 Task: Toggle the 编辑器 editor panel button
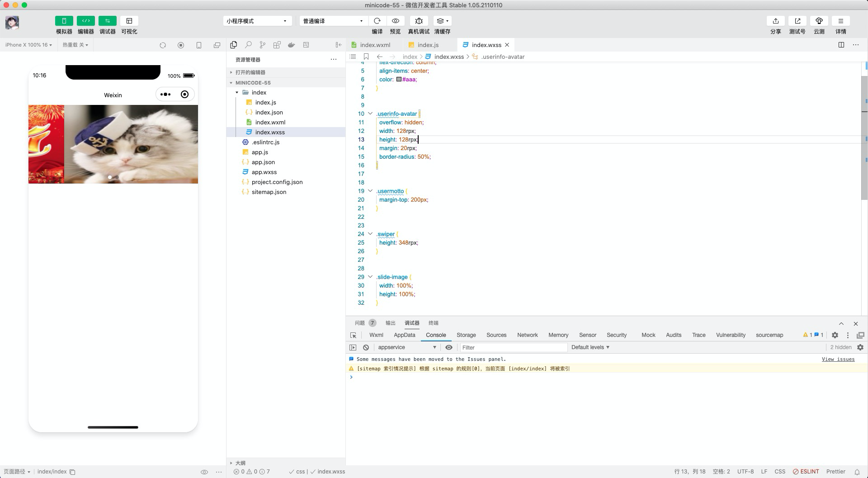coord(85,21)
